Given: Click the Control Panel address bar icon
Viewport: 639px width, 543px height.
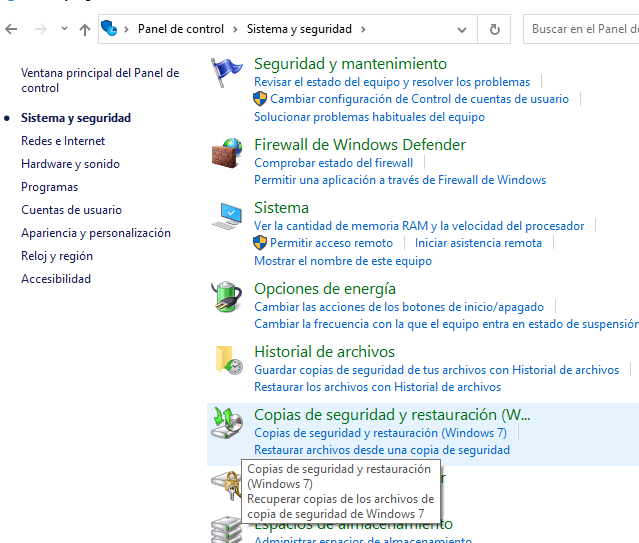Looking at the screenshot, I should 109,29.
